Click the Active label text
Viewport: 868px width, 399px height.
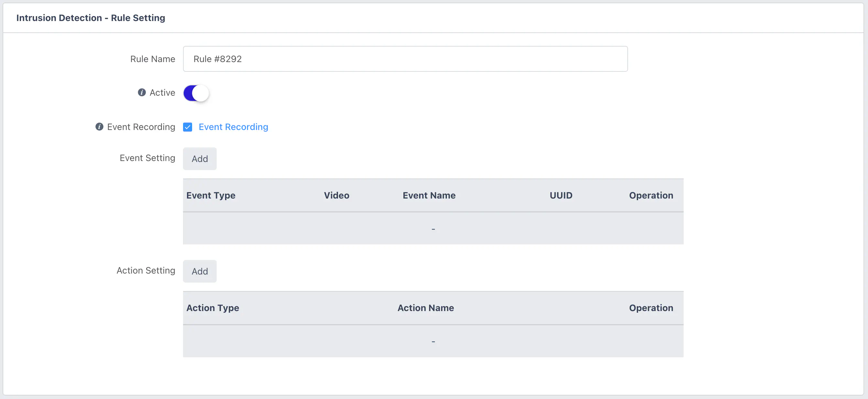pos(162,93)
